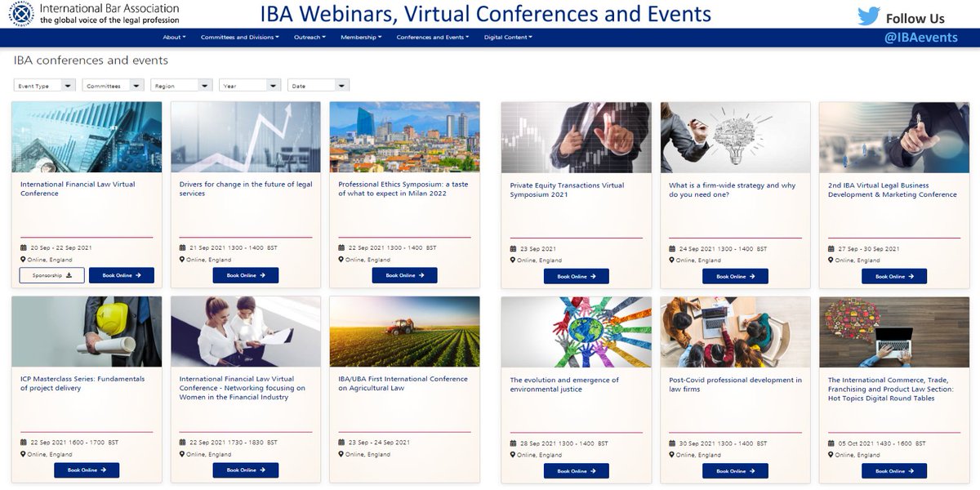Screen dimensions: 980x490
Task: Click the colorful hands globe thumbnail
Action: click(x=577, y=332)
